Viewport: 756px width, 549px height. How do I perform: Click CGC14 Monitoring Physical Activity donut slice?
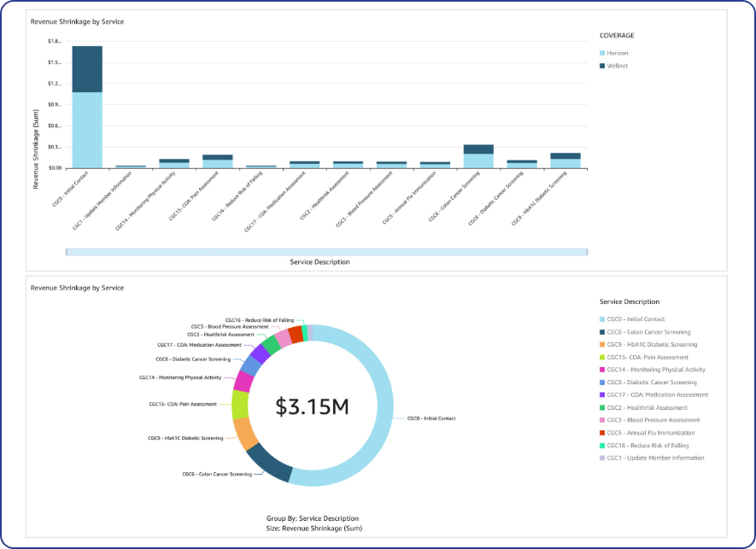coord(243,382)
